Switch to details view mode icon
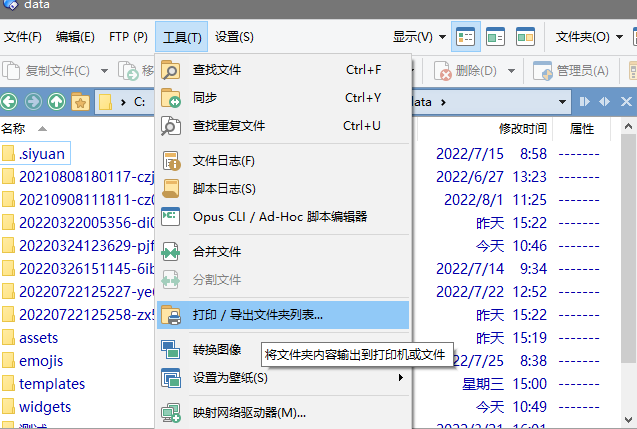The image size is (637, 429). 466,37
